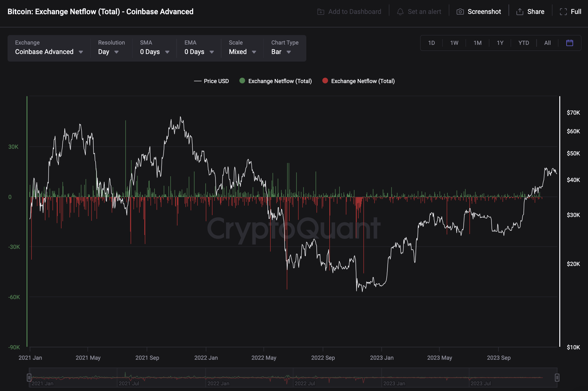Viewport: 588px width, 391px height.
Task: Open the Resolution Day dropdown
Action: 111,48
